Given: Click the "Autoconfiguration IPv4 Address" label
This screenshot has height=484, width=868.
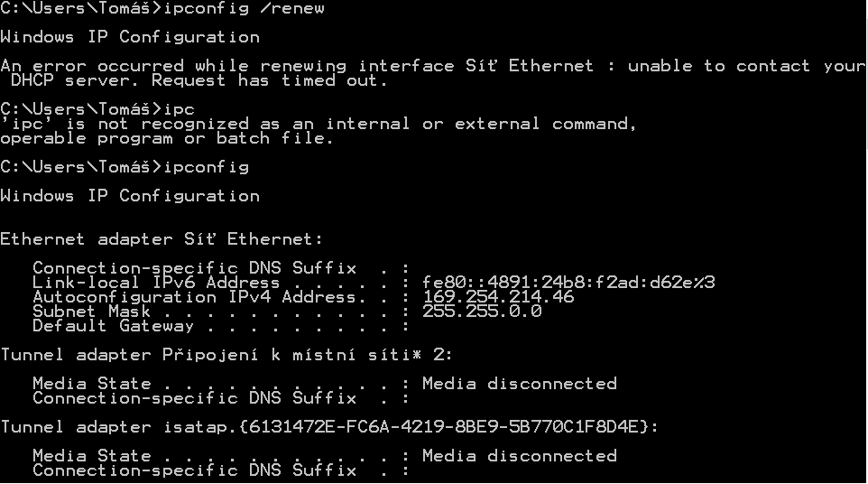Looking at the screenshot, I should (x=194, y=297).
